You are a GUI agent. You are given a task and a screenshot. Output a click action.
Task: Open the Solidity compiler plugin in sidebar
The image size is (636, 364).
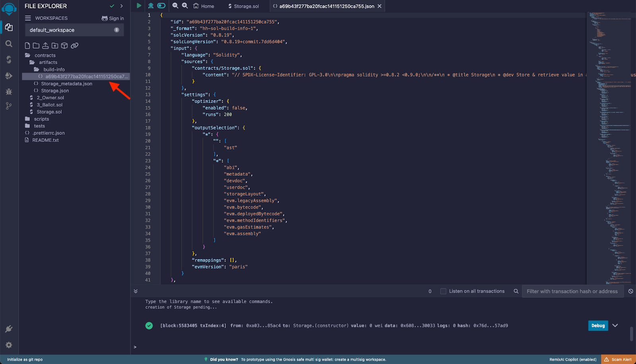9,60
